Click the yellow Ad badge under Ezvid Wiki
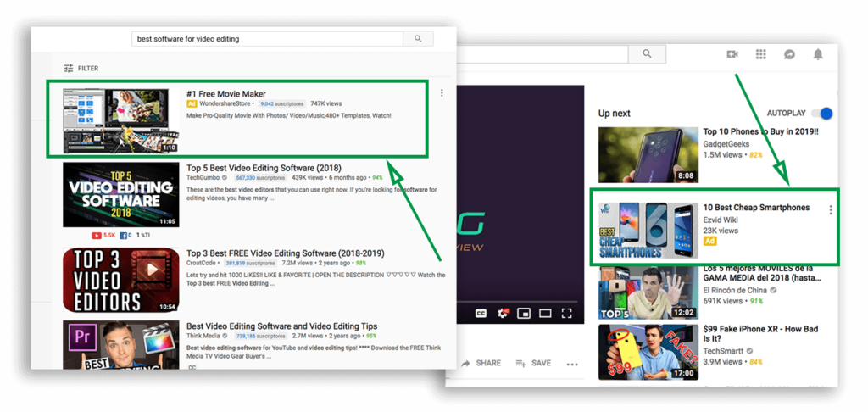This screenshot has height=412, width=868. (709, 241)
